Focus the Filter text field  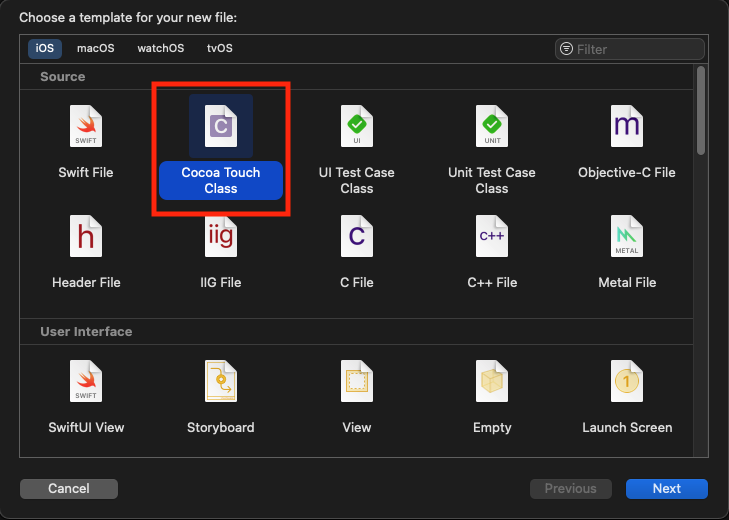tap(630, 49)
